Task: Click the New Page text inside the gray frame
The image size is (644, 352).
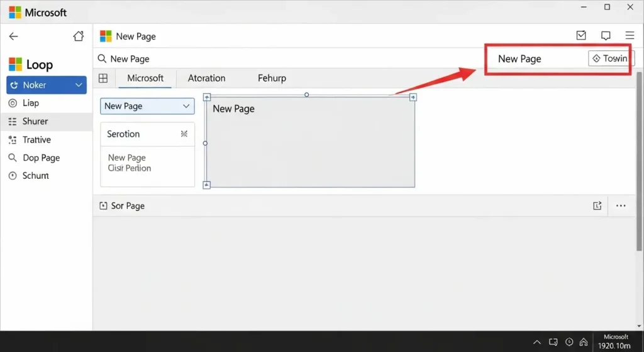Action: pos(233,109)
